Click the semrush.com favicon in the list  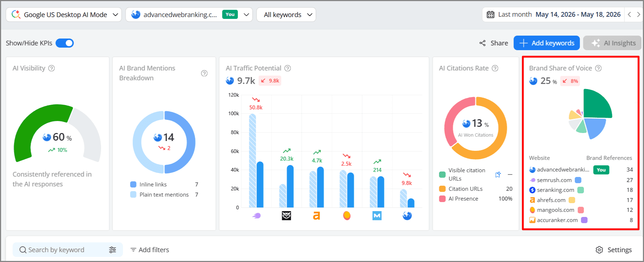click(532, 180)
